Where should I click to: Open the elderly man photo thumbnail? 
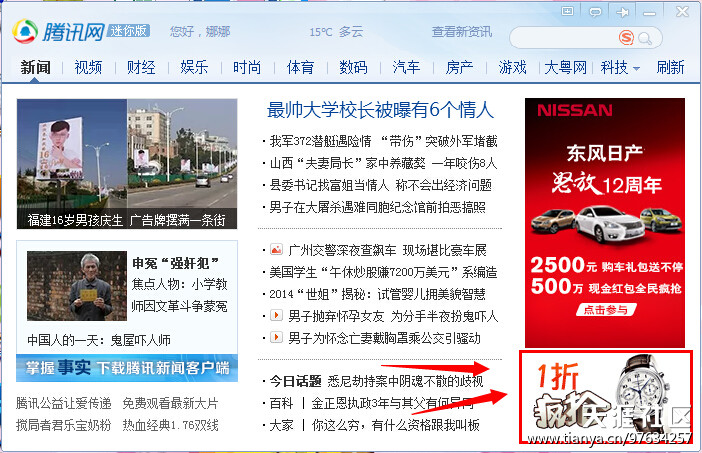(x=77, y=286)
